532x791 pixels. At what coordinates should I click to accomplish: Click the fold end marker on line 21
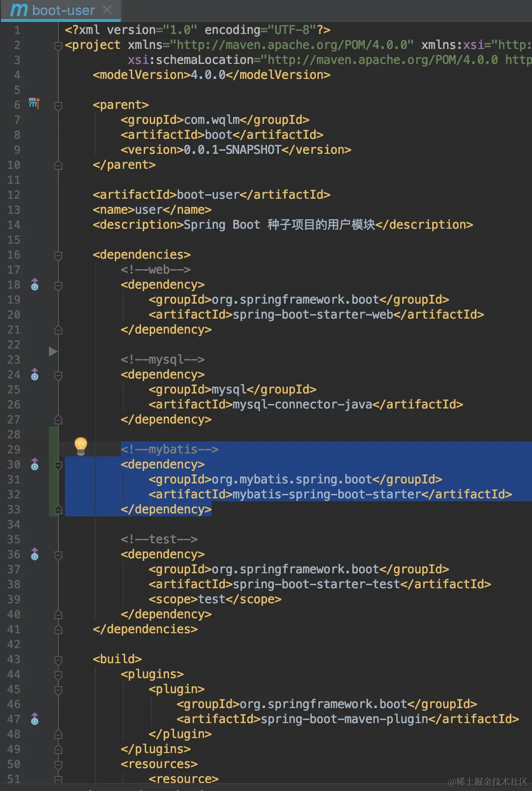(x=58, y=330)
